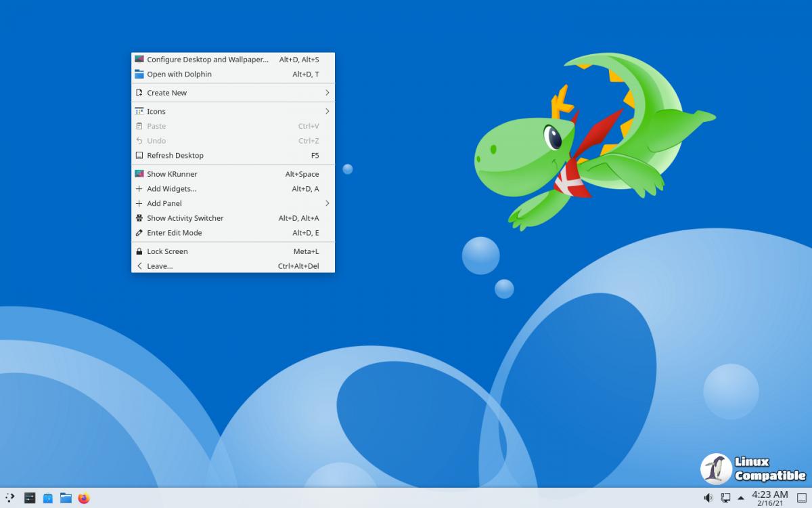
Task: Open the network connections tray icon
Action: click(x=725, y=498)
